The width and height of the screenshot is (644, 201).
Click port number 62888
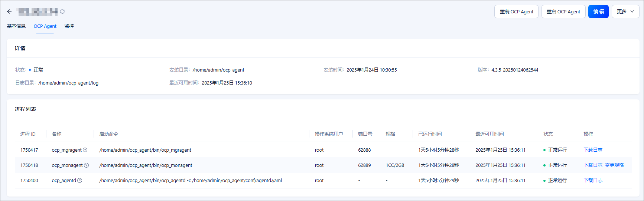click(364, 150)
